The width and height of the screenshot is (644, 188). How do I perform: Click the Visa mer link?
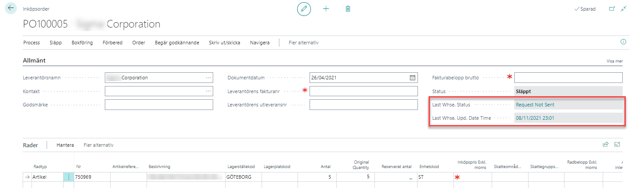pos(615,61)
